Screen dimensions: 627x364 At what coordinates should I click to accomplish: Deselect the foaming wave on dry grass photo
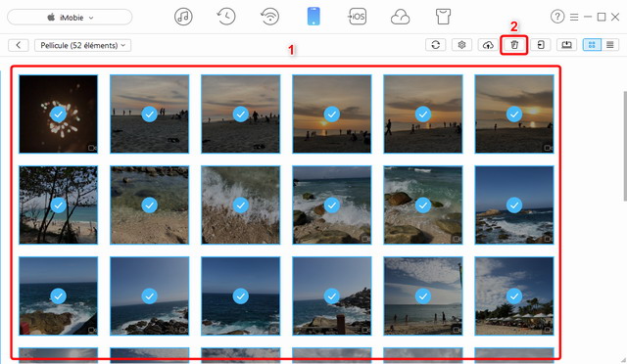(x=241, y=205)
